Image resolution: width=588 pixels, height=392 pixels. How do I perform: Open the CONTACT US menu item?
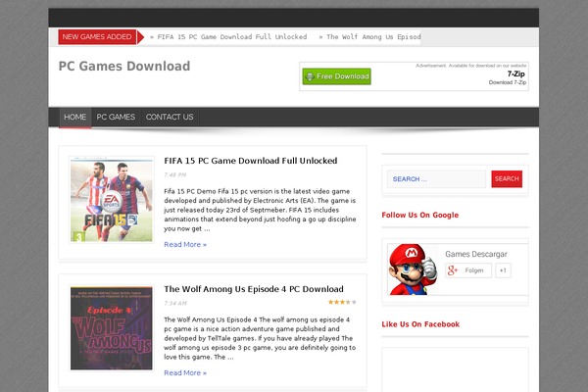pos(170,117)
